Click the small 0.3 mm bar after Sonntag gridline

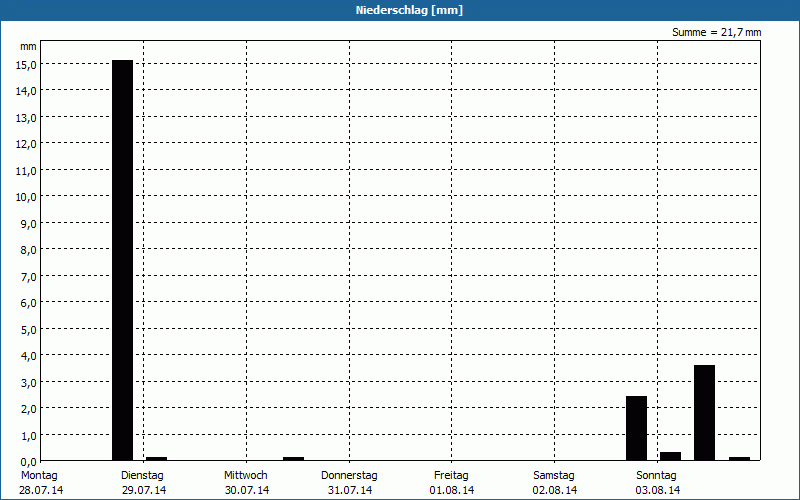[670, 456]
